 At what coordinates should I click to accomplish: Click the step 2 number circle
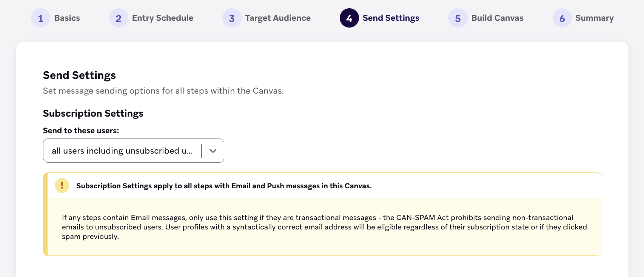coord(119,18)
